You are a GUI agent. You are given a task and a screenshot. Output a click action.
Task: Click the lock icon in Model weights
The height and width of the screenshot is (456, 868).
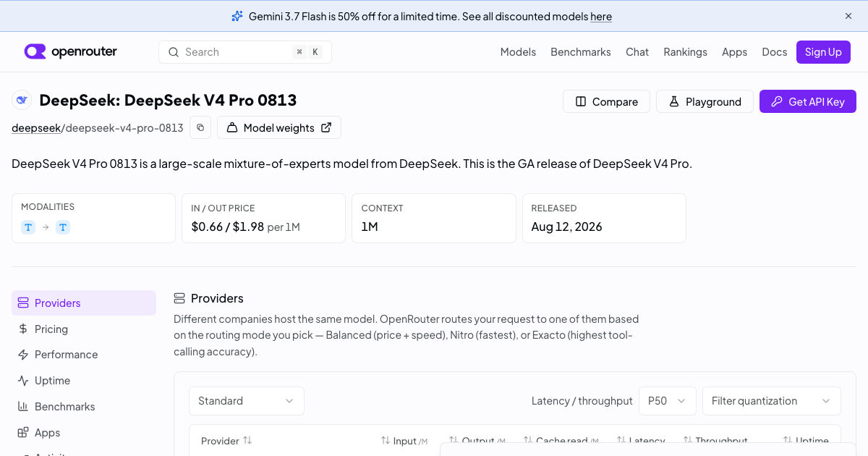tap(232, 127)
